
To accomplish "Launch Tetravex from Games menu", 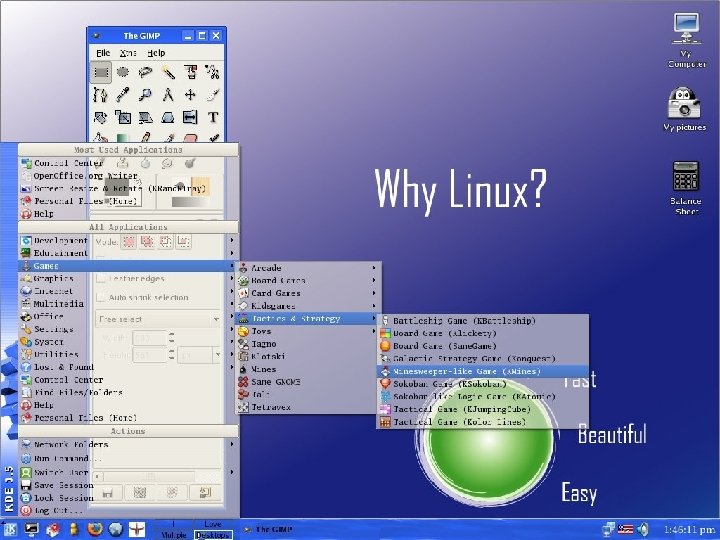I will click(x=308, y=407).
